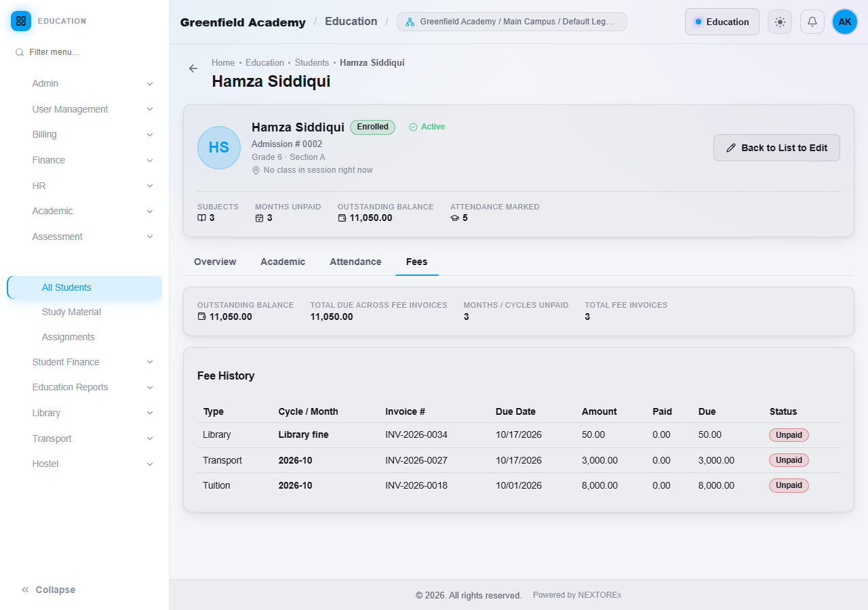The image size is (868, 610).
Task: Click invoice number INV-2026-0034
Action: (x=416, y=435)
